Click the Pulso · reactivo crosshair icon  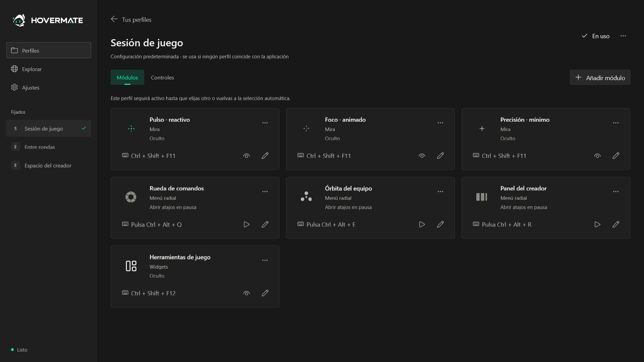click(x=131, y=129)
